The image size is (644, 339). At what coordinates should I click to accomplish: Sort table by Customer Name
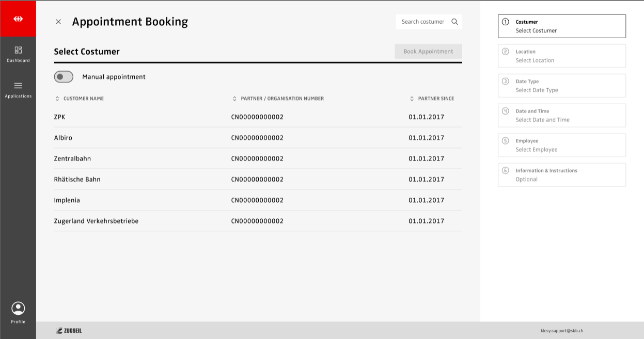[57, 99]
